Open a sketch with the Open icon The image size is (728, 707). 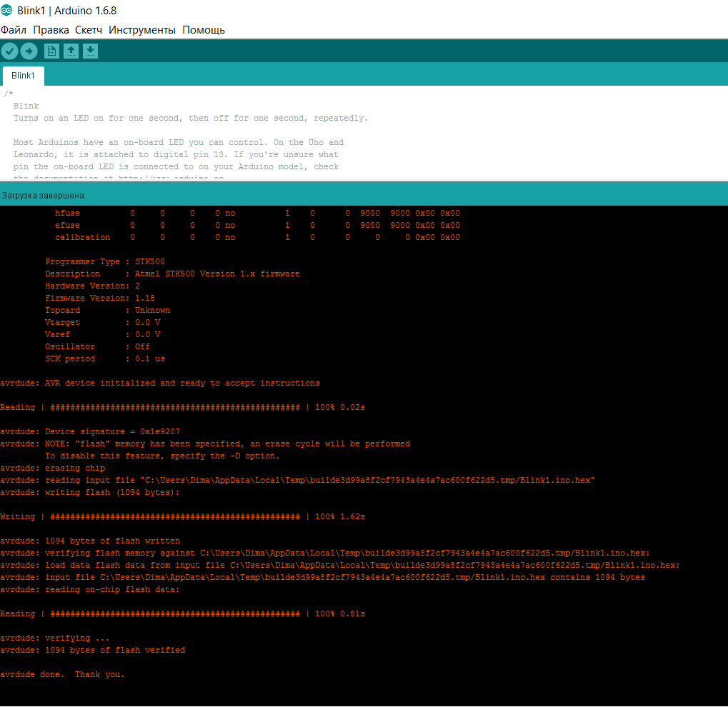pyautogui.click(x=71, y=51)
